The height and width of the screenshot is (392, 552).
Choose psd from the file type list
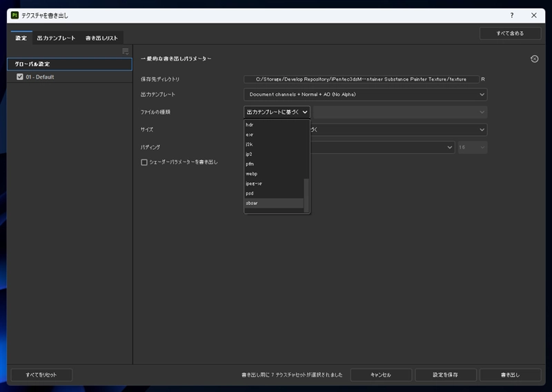250,193
